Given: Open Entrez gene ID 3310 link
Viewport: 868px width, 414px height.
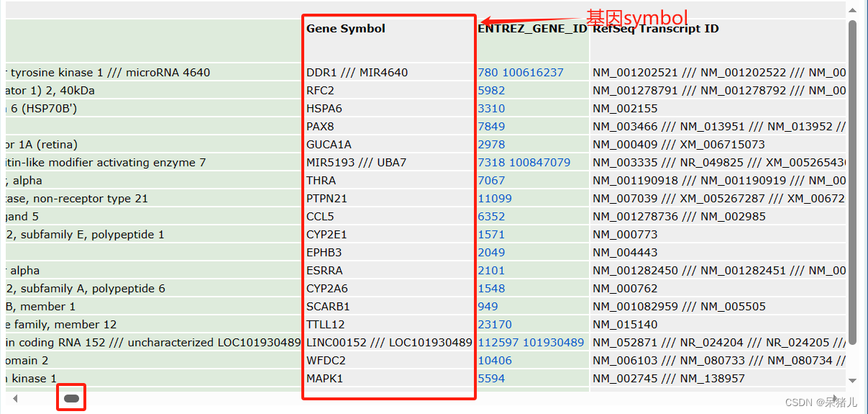Looking at the screenshot, I should click(x=491, y=109).
